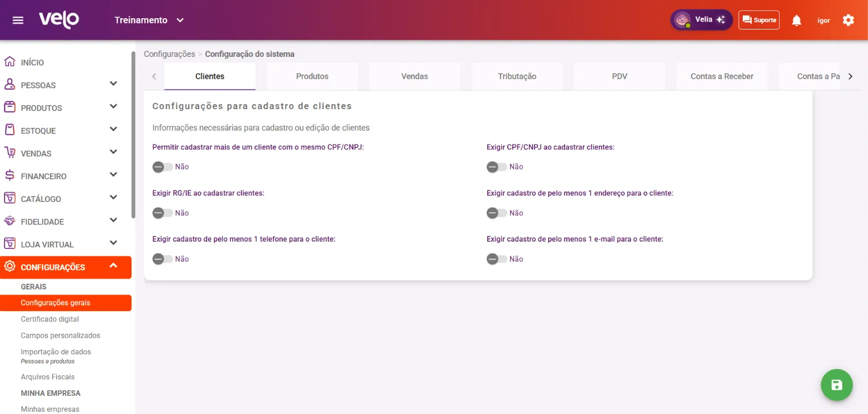868x414 pixels.
Task: Toggle require at least 1 endereço
Action: point(496,213)
